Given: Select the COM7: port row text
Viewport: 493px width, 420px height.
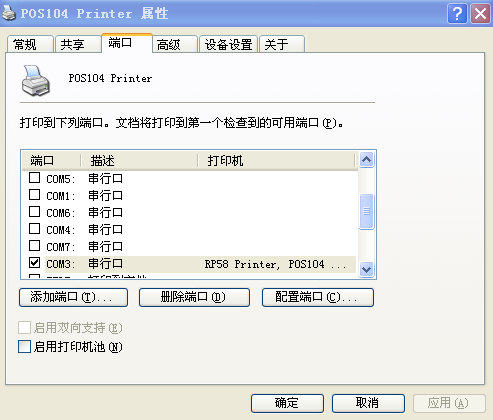Looking at the screenshot, I should click(x=61, y=247).
